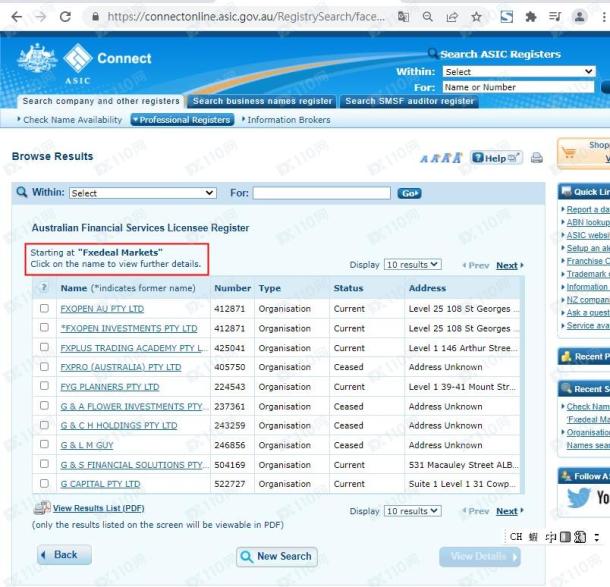
Task: Expand Professional Registers menu
Action: click(x=182, y=120)
